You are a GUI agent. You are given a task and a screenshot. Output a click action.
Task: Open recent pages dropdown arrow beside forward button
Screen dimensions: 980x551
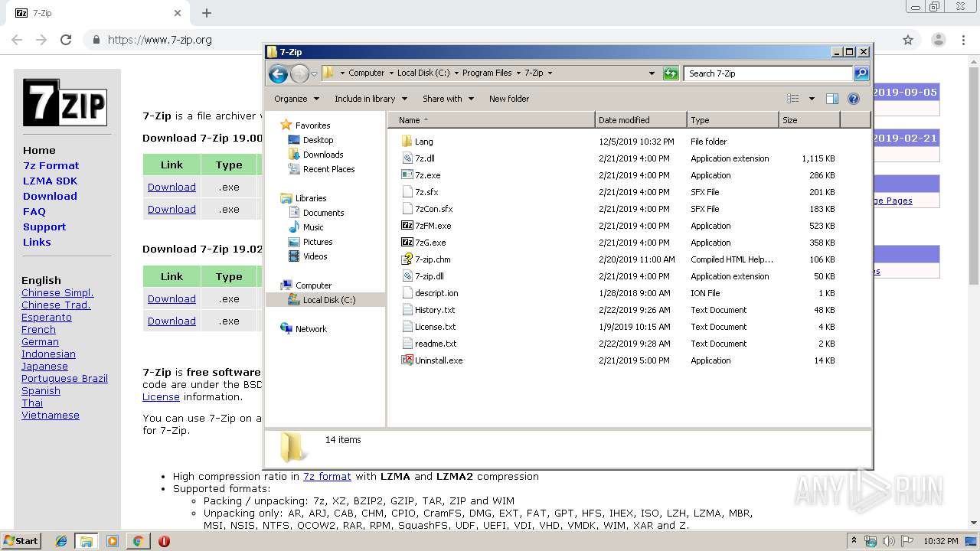tap(314, 74)
